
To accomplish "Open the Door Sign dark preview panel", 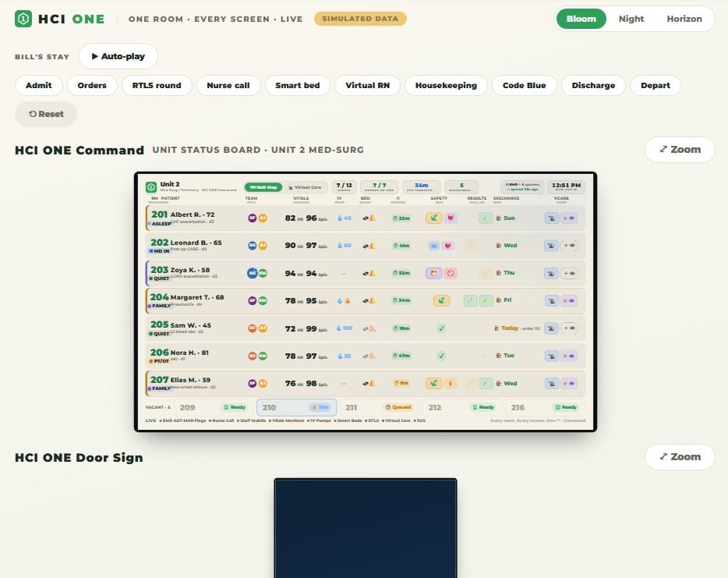I will [366, 528].
